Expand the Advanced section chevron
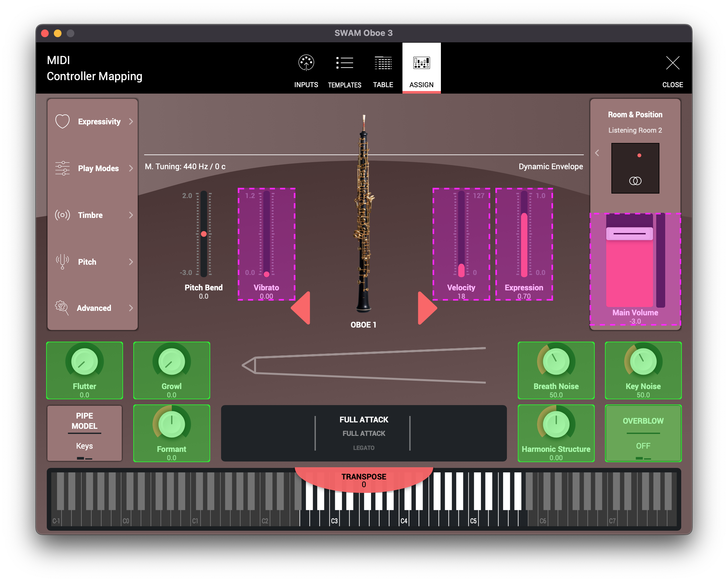The image size is (728, 582). point(131,308)
